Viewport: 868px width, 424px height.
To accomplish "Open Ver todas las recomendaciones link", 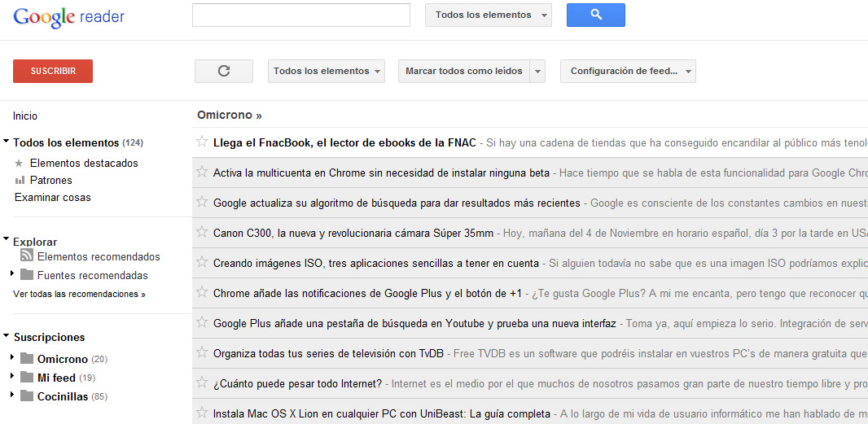I will (x=79, y=295).
